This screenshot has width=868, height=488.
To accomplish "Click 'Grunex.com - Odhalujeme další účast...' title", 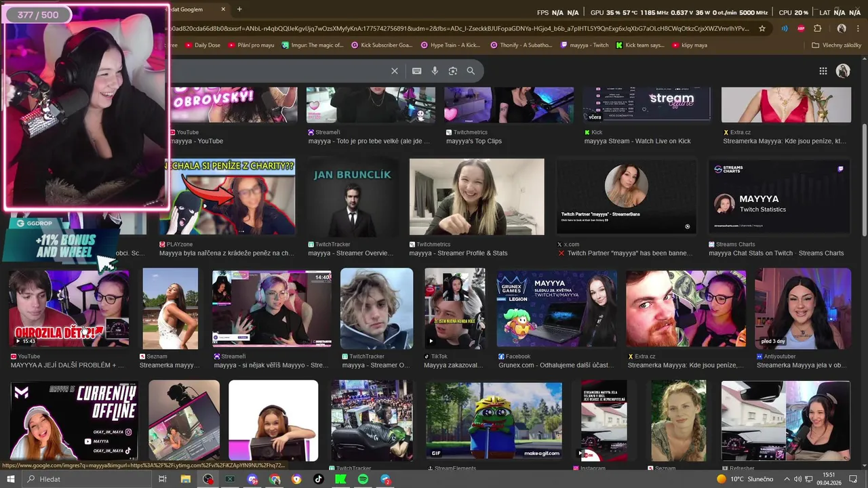I will pyautogui.click(x=556, y=365).
